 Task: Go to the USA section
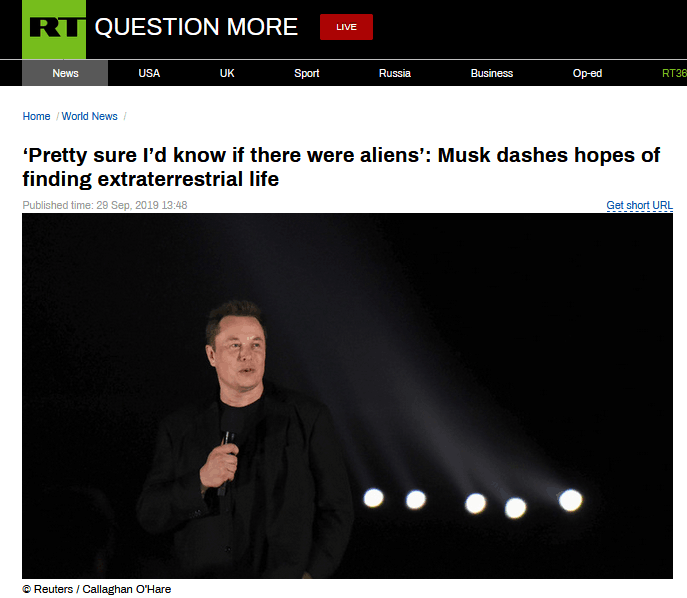coord(149,73)
